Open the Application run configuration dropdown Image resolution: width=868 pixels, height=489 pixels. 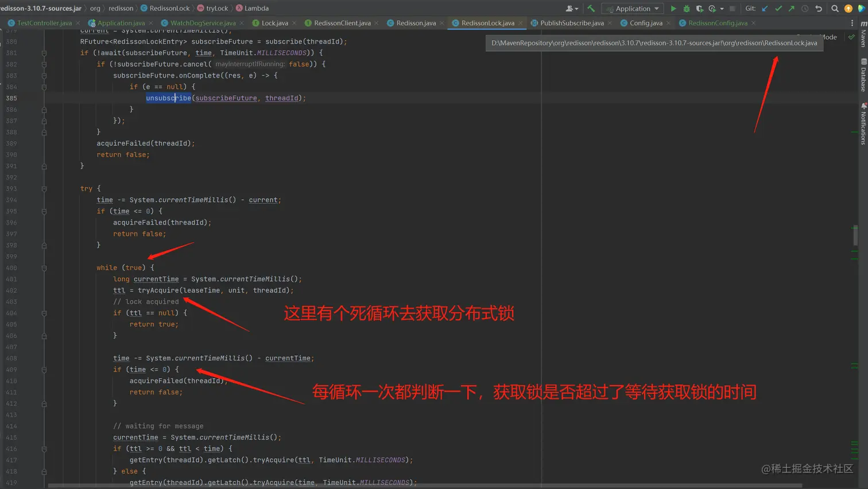point(633,8)
